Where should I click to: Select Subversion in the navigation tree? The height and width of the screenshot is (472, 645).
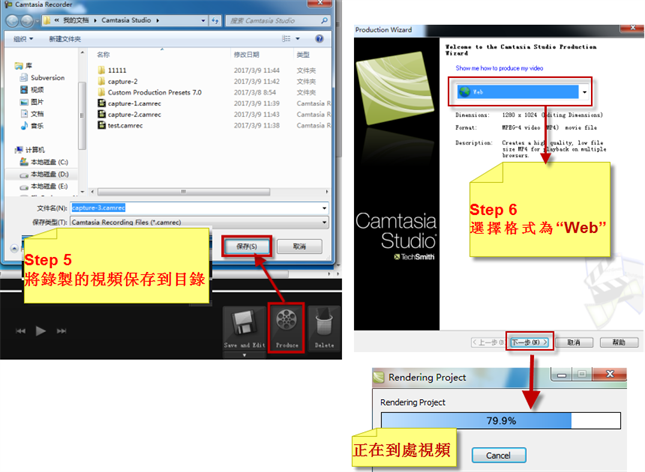click(x=47, y=77)
